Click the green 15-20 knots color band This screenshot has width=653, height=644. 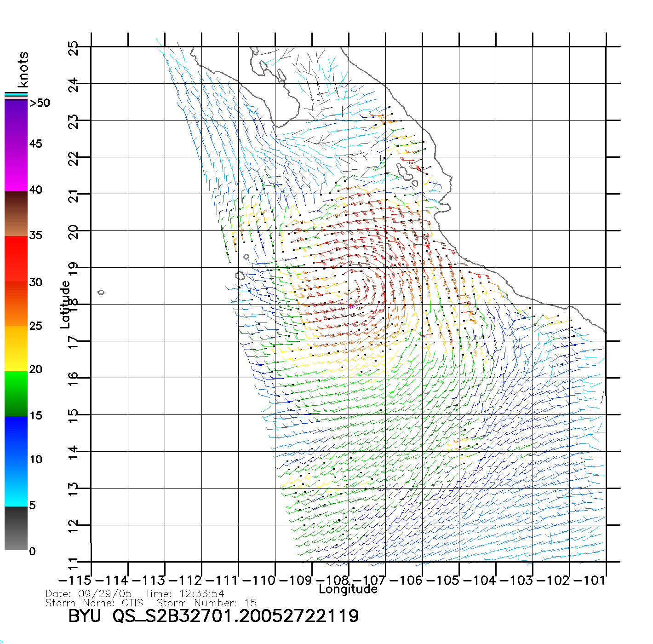click(x=16, y=393)
